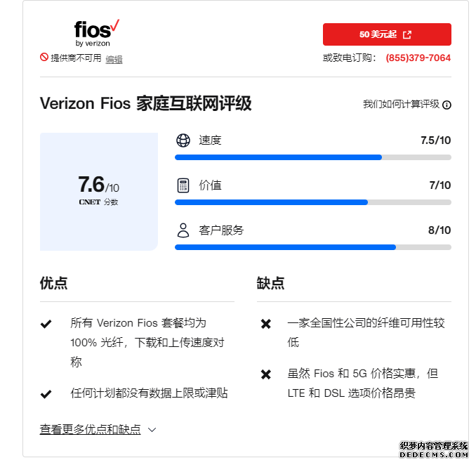This screenshot has height=465, width=476.
Task: Click the 7.6/10 CNET score box
Action: click(99, 192)
